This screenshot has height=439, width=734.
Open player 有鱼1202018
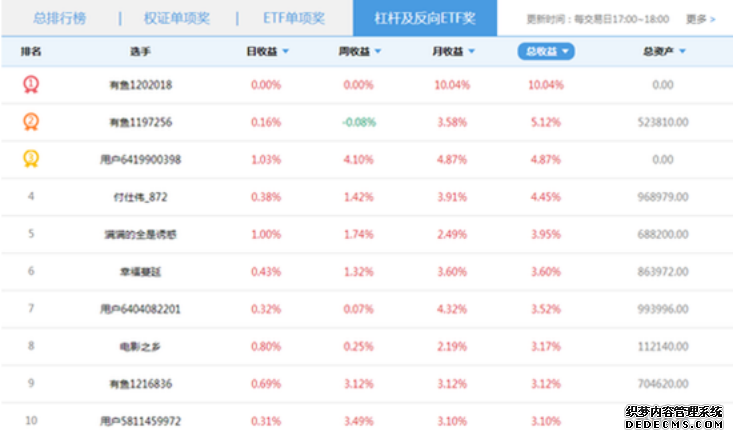[x=140, y=85]
